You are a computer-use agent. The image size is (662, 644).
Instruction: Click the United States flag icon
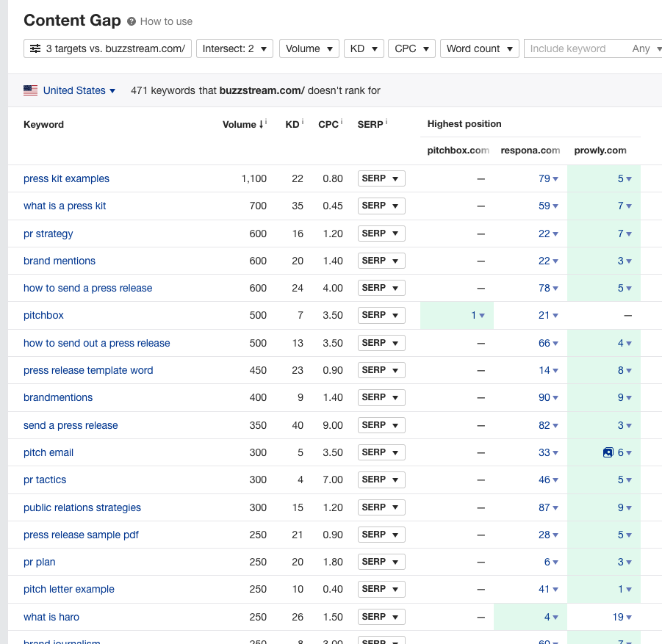pyautogui.click(x=30, y=90)
